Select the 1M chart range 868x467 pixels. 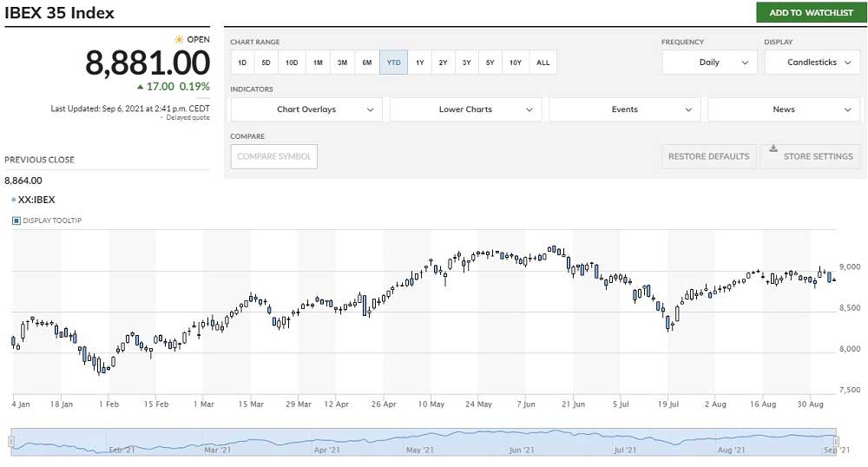[x=318, y=62]
